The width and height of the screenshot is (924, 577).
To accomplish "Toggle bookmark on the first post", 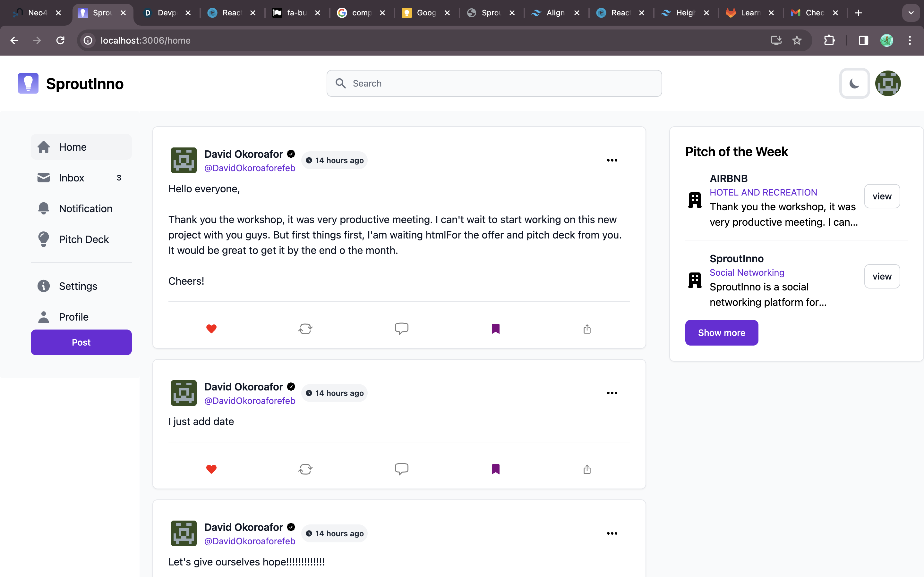I will [495, 329].
